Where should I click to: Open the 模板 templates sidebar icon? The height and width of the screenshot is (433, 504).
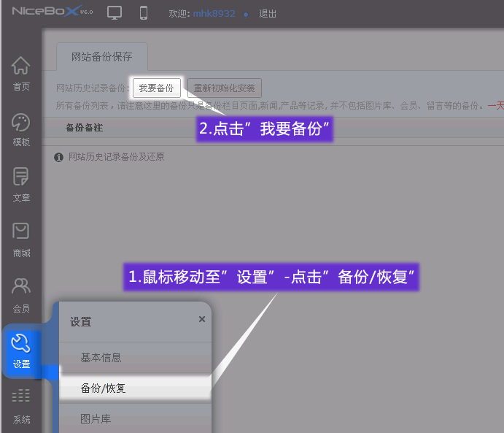(21, 129)
